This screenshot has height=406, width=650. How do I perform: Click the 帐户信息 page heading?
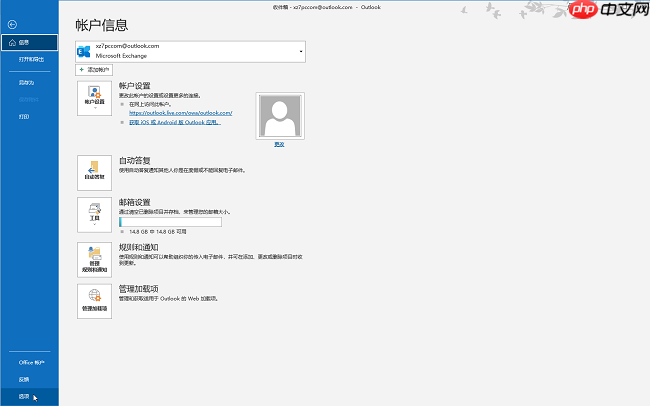pos(102,25)
